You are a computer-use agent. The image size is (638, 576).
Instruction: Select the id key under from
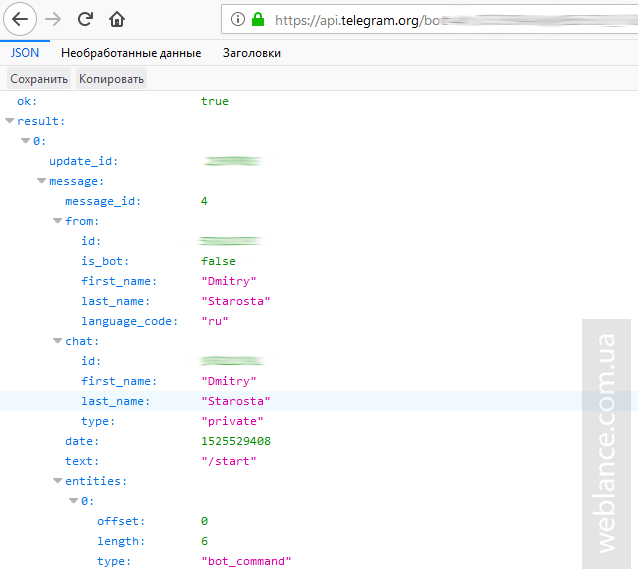click(x=91, y=241)
